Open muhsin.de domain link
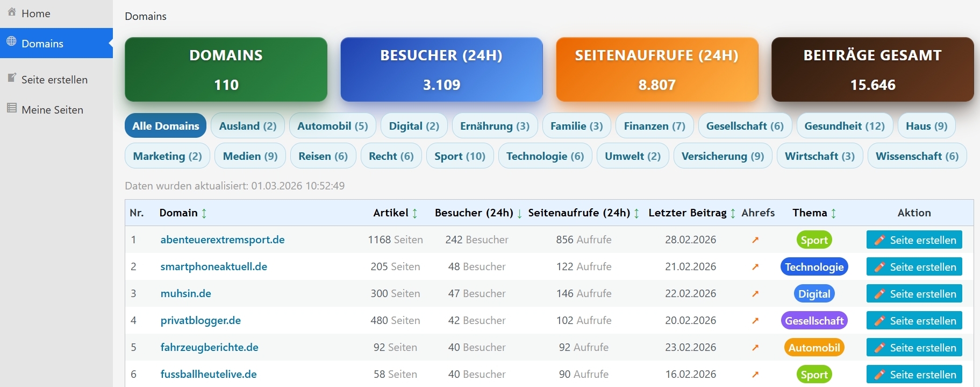The image size is (980, 387). click(x=186, y=294)
